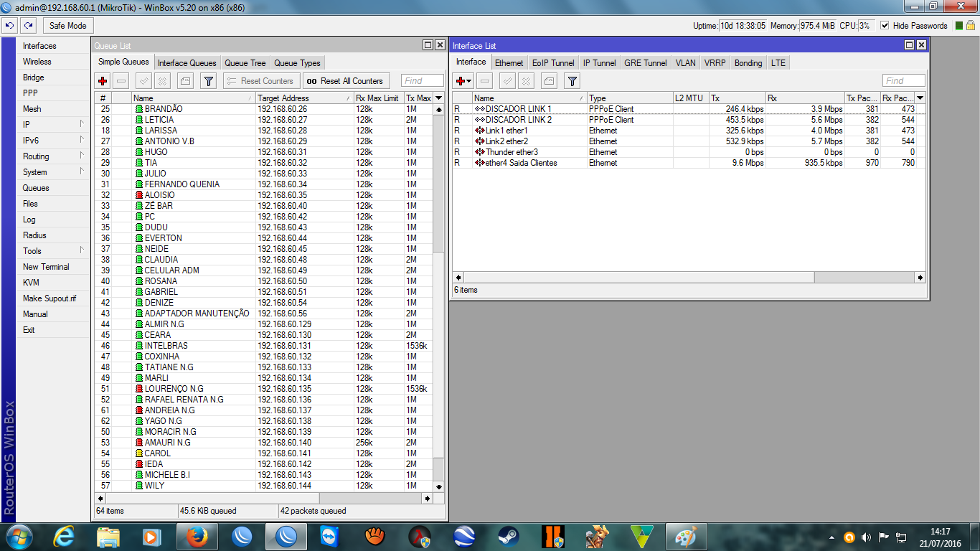
Task: Switch to the Ethernet tab in Interface List
Action: coord(509,63)
